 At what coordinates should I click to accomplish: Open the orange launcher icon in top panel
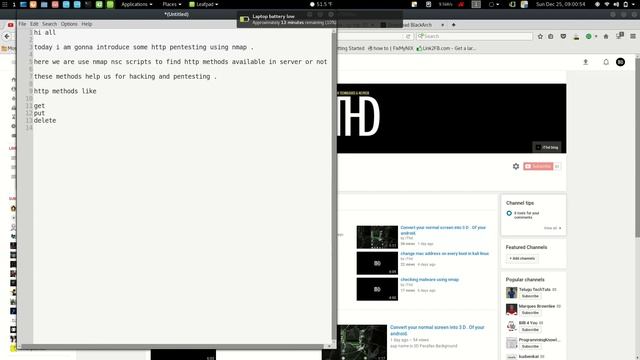pyautogui.click(x=33, y=4)
